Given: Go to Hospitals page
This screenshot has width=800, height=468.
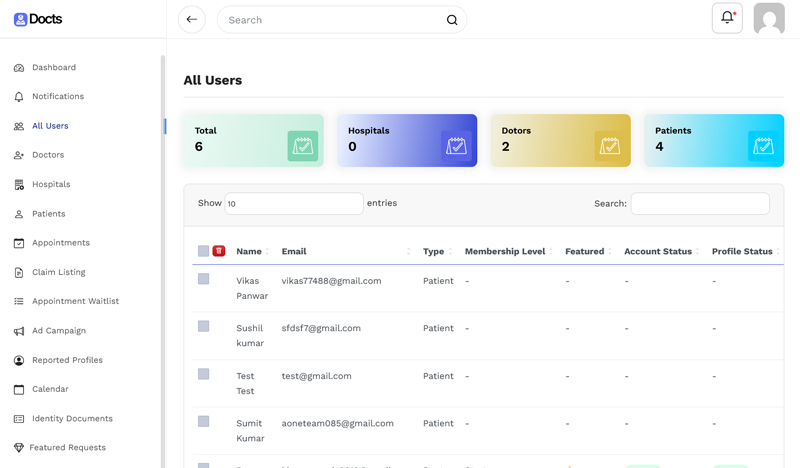Looking at the screenshot, I should coord(51,184).
